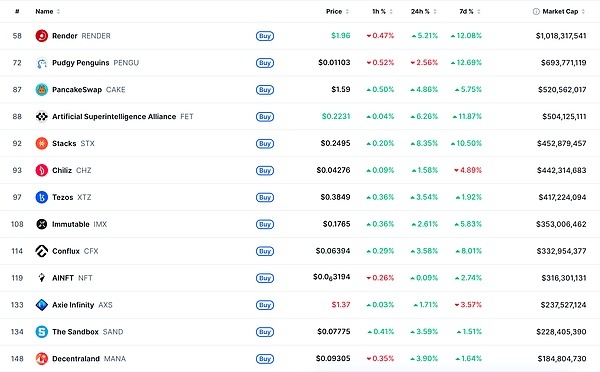The height and width of the screenshot is (372, 600).
Task: Open the Decentraland name link
Action: [x=76, y=359]
